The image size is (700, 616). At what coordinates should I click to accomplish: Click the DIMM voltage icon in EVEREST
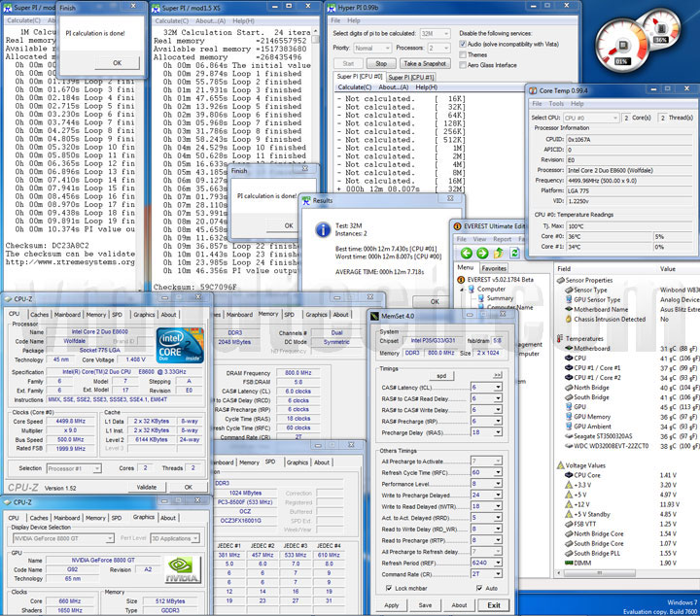[569, 563]
